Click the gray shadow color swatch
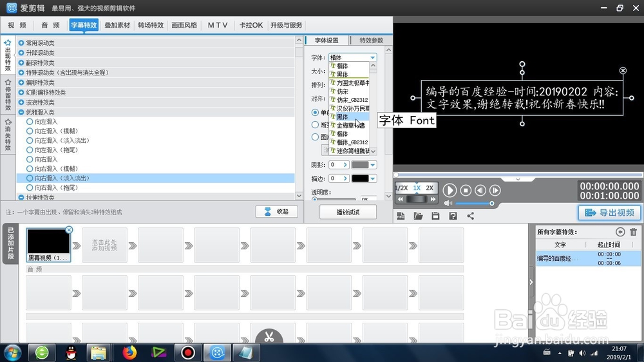 click(360, 165)
